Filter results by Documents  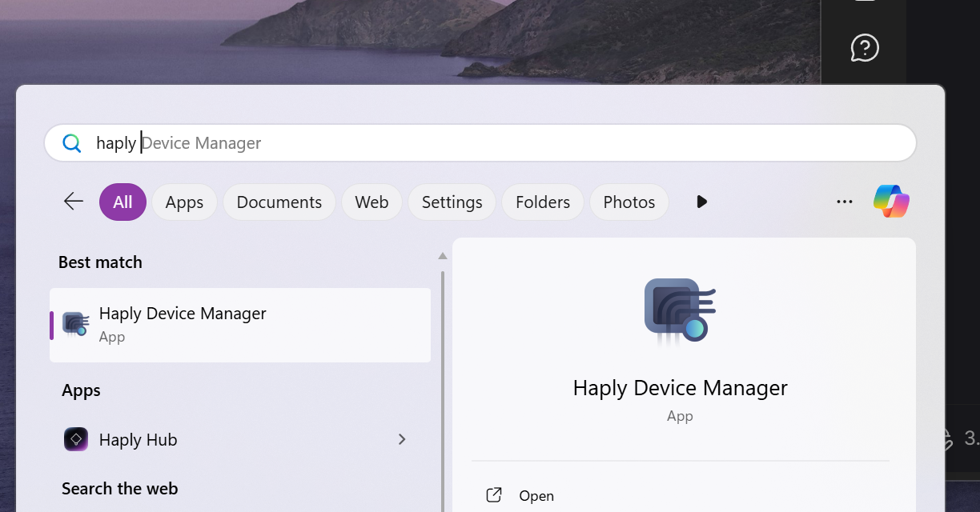point(279,202)
